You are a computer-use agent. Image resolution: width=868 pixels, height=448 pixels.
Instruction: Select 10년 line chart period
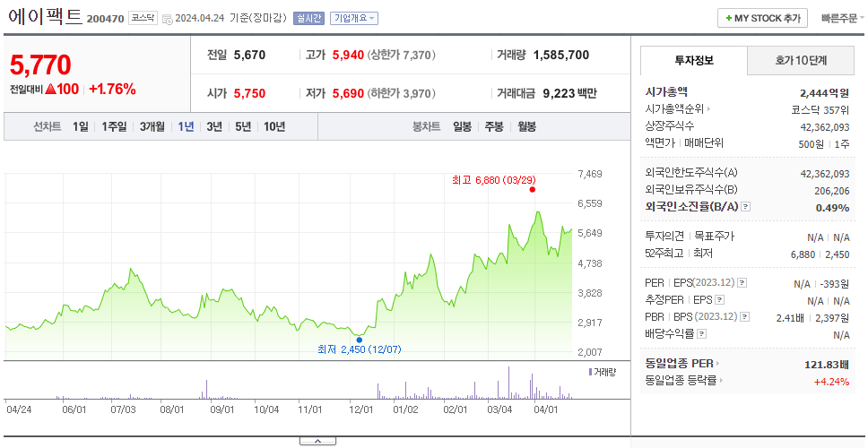(274, 126)
